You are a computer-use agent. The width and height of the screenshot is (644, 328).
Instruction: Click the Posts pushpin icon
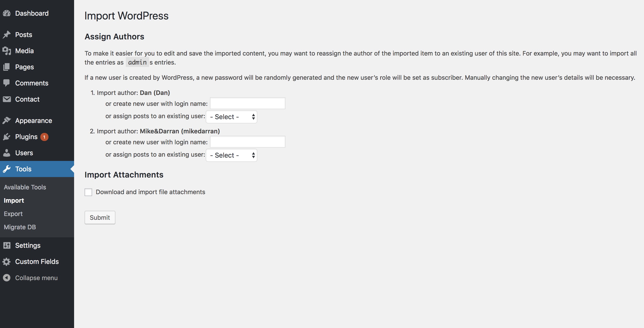tap(7, 34)
